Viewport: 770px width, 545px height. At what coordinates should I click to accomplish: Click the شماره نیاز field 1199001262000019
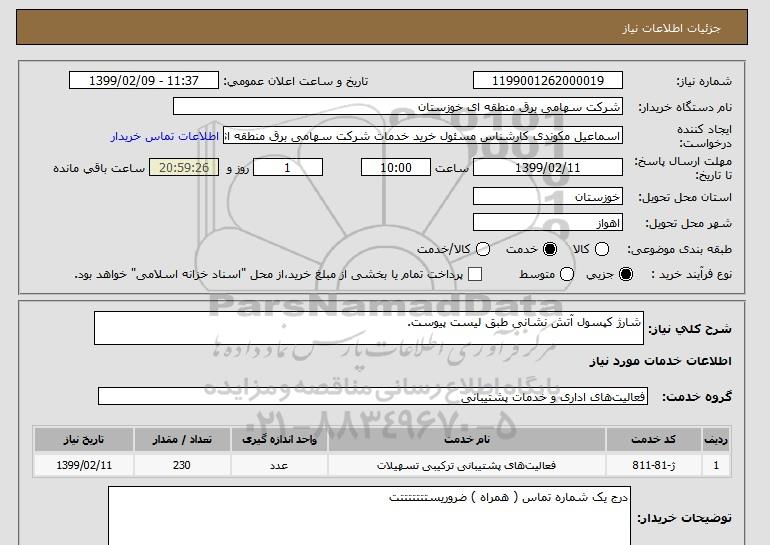[x=548, y=81]
